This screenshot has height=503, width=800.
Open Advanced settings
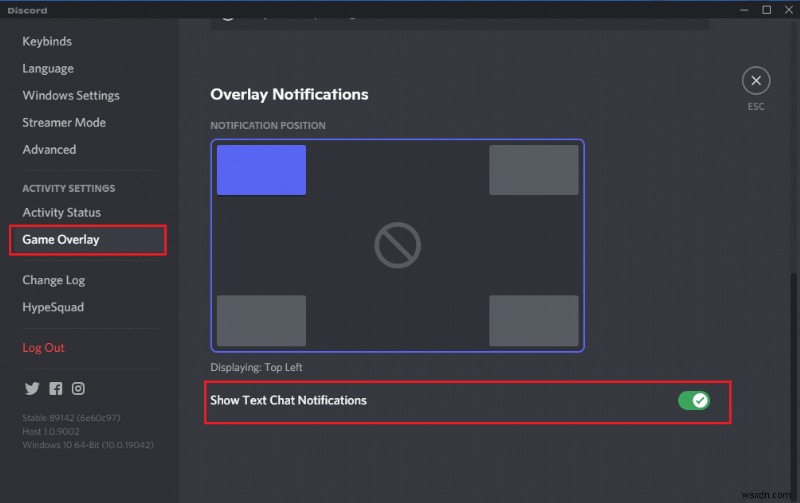[49, 149]
